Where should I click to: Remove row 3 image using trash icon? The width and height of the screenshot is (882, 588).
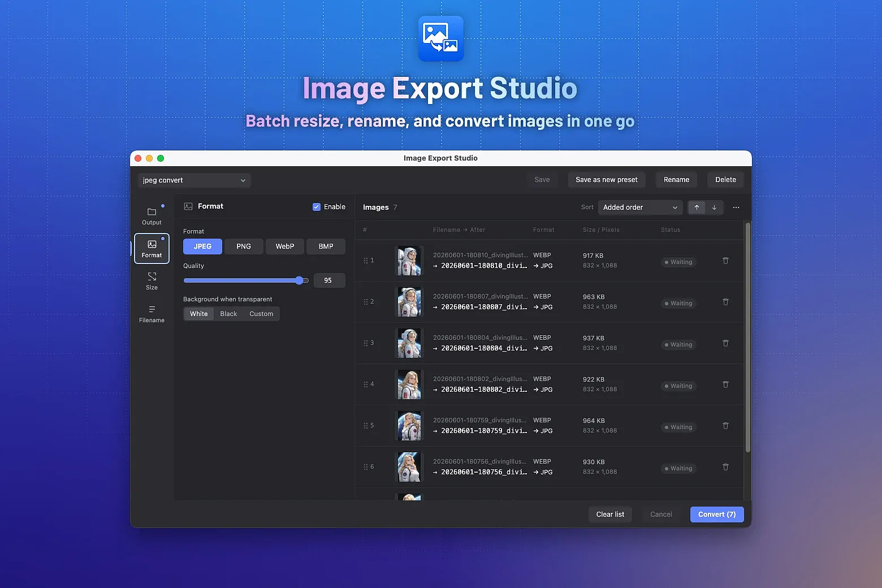pos(725,343)
